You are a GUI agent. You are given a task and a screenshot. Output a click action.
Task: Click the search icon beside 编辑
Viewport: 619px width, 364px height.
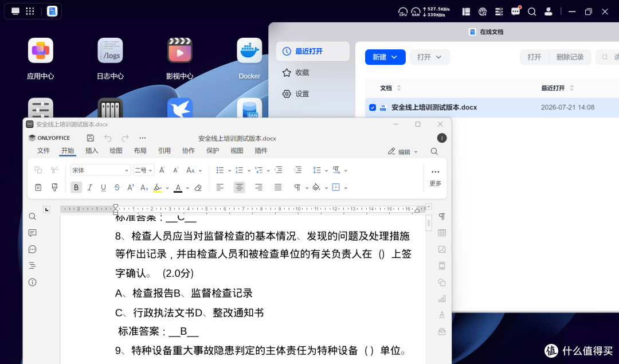tap(434, 151)
